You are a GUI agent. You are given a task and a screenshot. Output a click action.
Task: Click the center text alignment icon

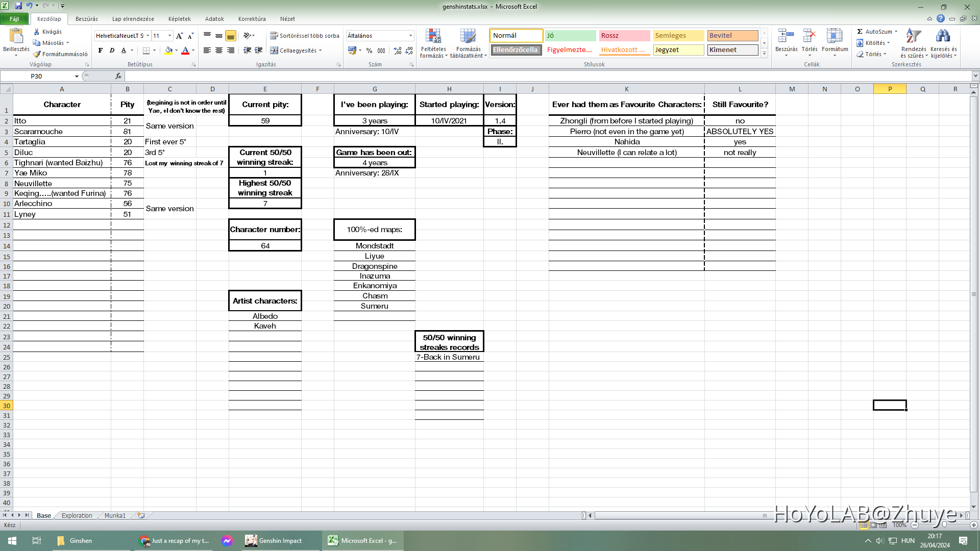(218, 51)
